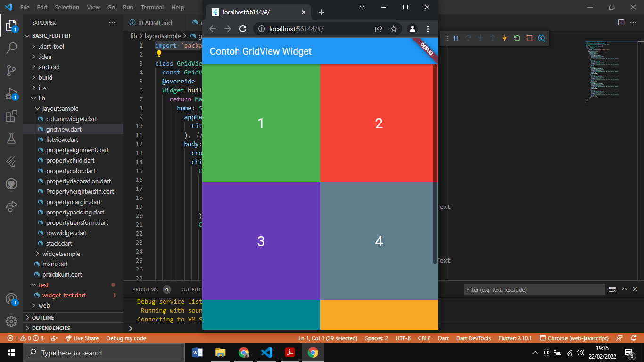Open Chrome's tab search dropdown chevron

point(362,7)
